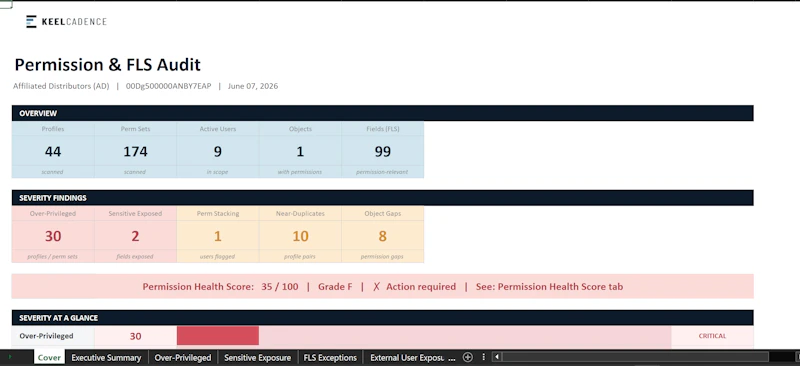The image size is (800, 366).
Task: Click the Perm Sets count 174 cell
Action: coord(135,152)
